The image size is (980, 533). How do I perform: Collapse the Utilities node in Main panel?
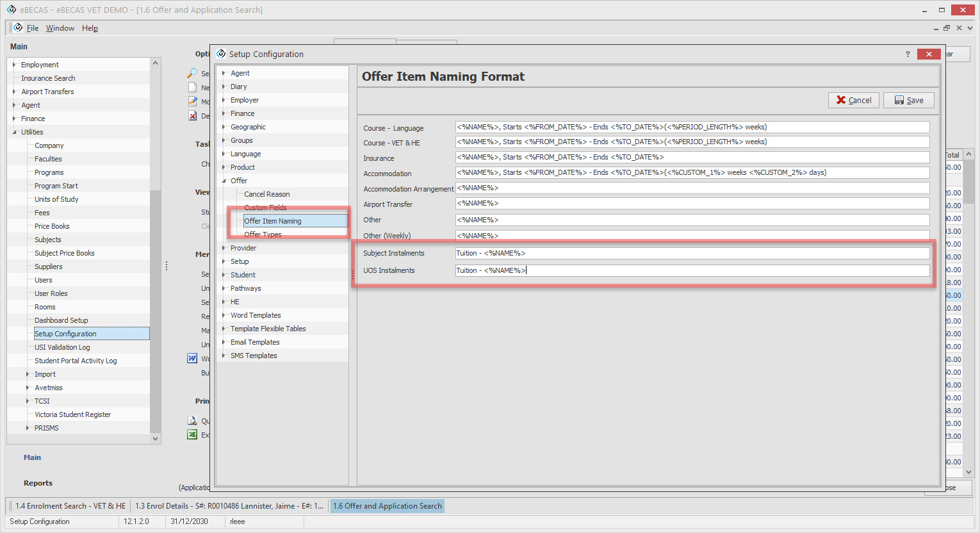click(x=14, y=132)
